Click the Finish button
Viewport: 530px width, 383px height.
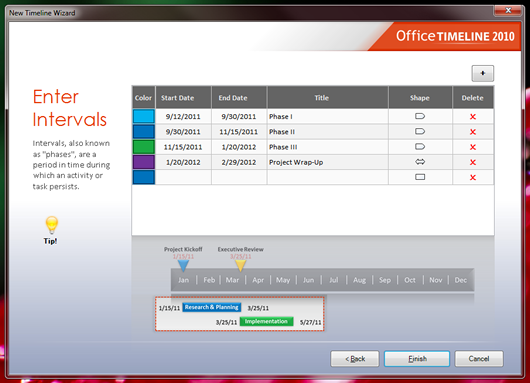pos(417,359)
